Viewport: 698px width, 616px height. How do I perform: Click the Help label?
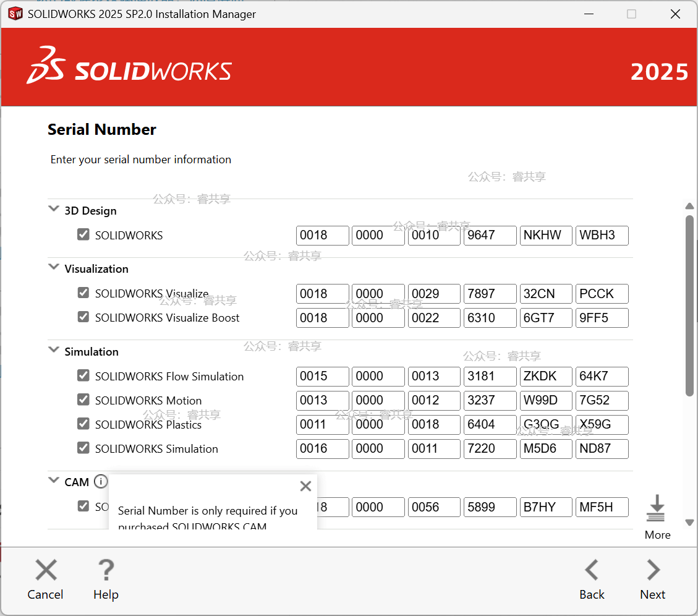pos(106,594)
